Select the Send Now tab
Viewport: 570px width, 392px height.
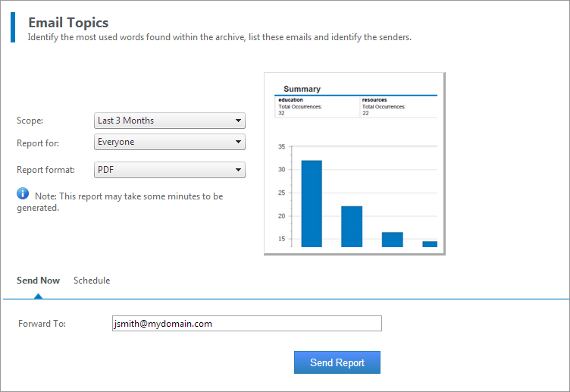pyautogui.click(x=38, y=281)
